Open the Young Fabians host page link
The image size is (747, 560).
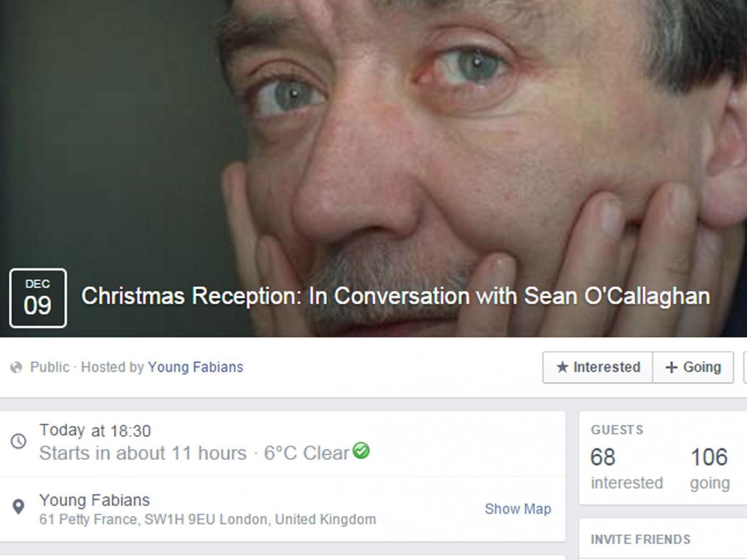click(195, 367)
